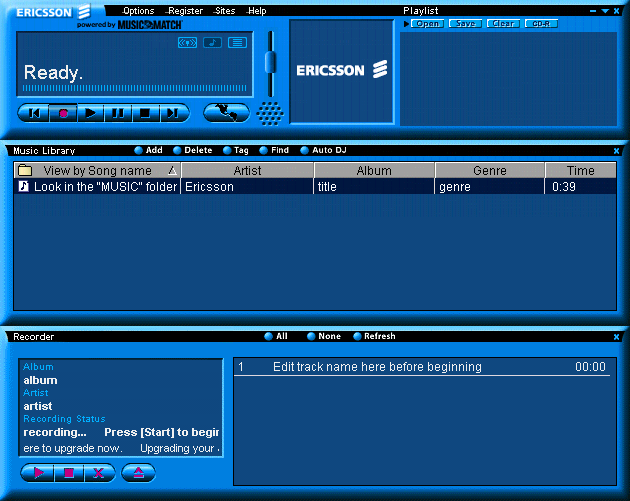630x501 pixels.
Task: Start recording with the Recorder play button
Action: tap(38, 473)
